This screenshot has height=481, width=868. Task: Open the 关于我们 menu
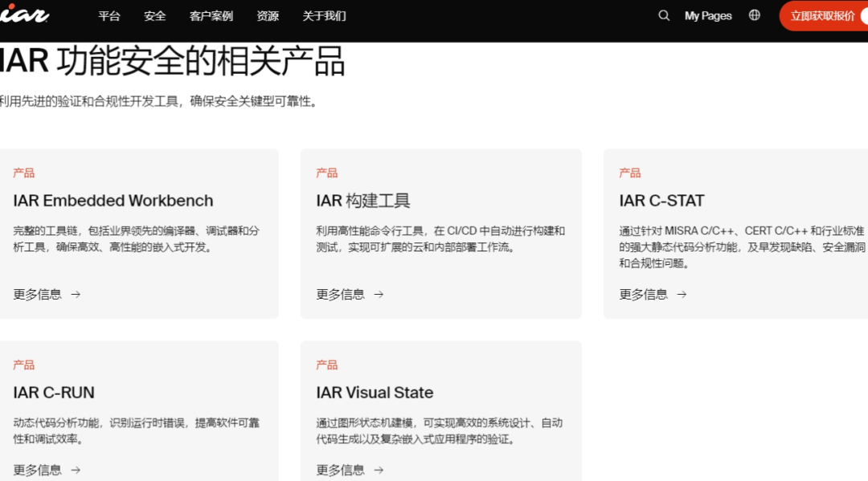pos(325,16)
